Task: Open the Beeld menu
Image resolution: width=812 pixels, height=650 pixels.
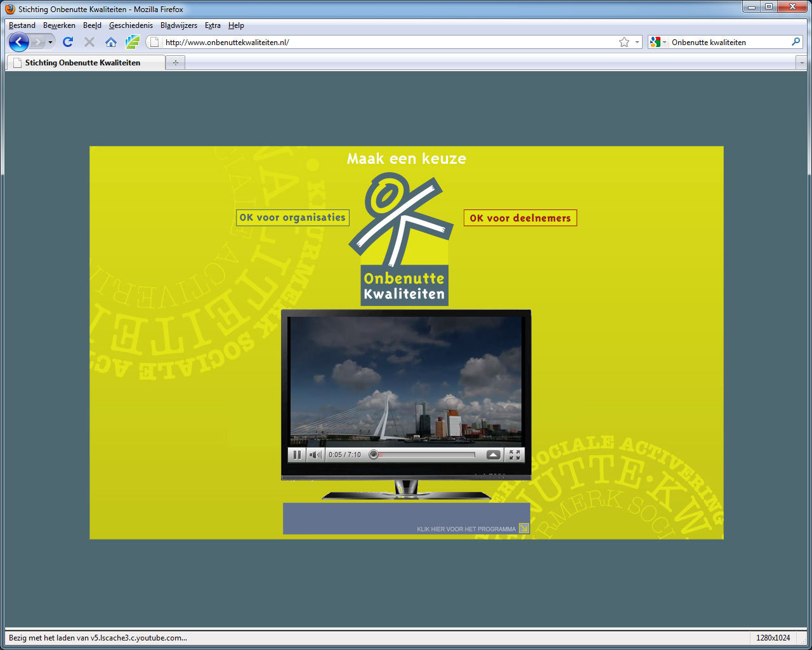Action: (92, 25)
